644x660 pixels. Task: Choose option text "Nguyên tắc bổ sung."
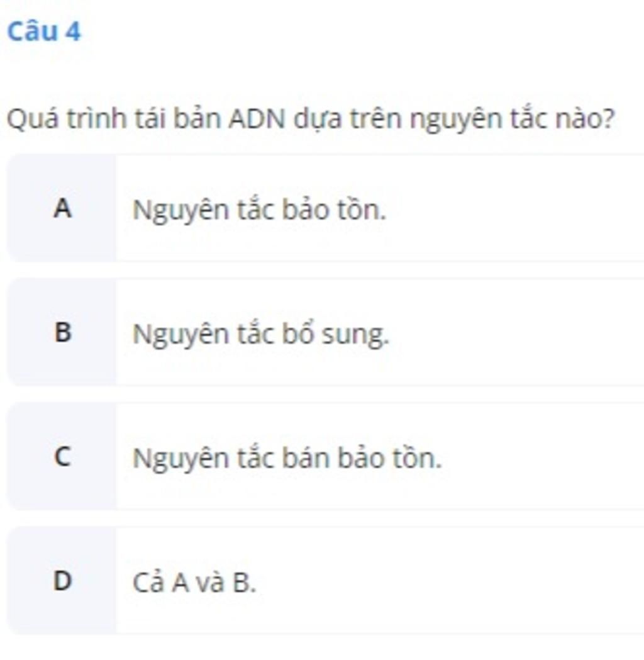click(x=261, y=335)
